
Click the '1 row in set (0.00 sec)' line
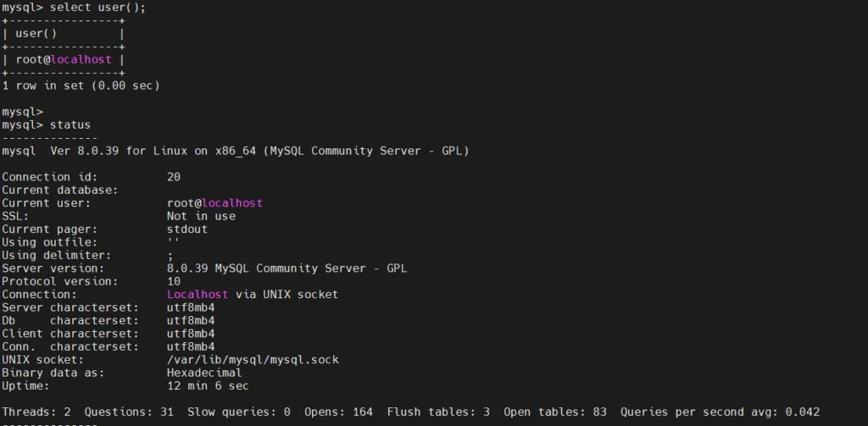[x=81, y=86]
